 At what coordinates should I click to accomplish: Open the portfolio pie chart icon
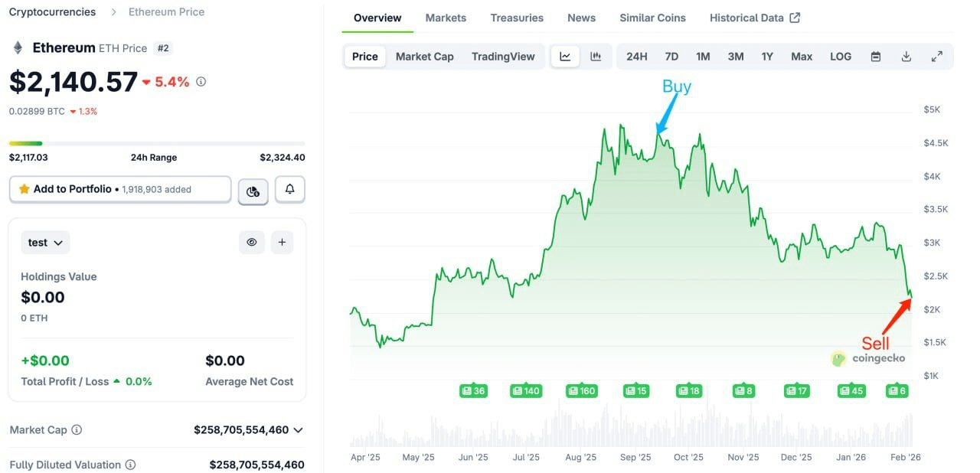(253, 191)
